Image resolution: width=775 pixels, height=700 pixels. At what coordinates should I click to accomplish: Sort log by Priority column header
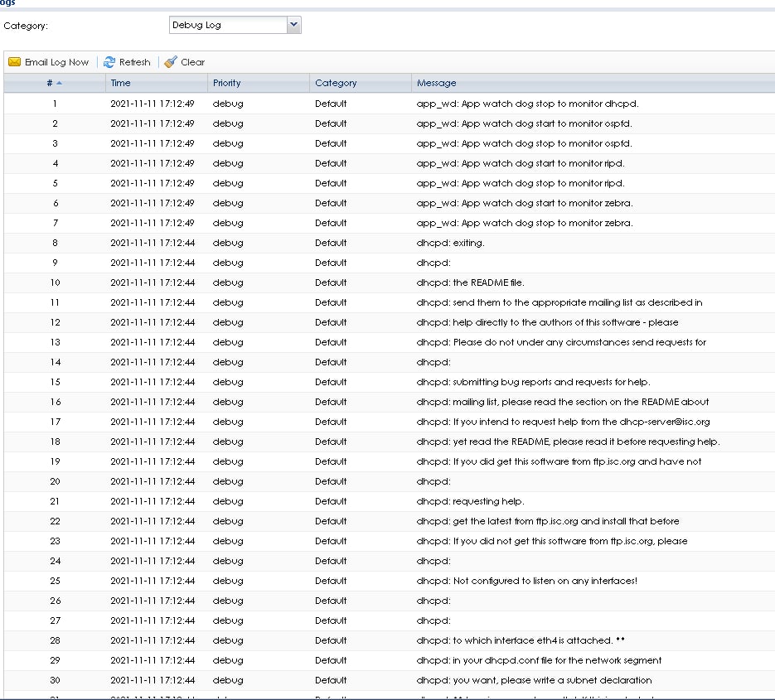point(226,83)
